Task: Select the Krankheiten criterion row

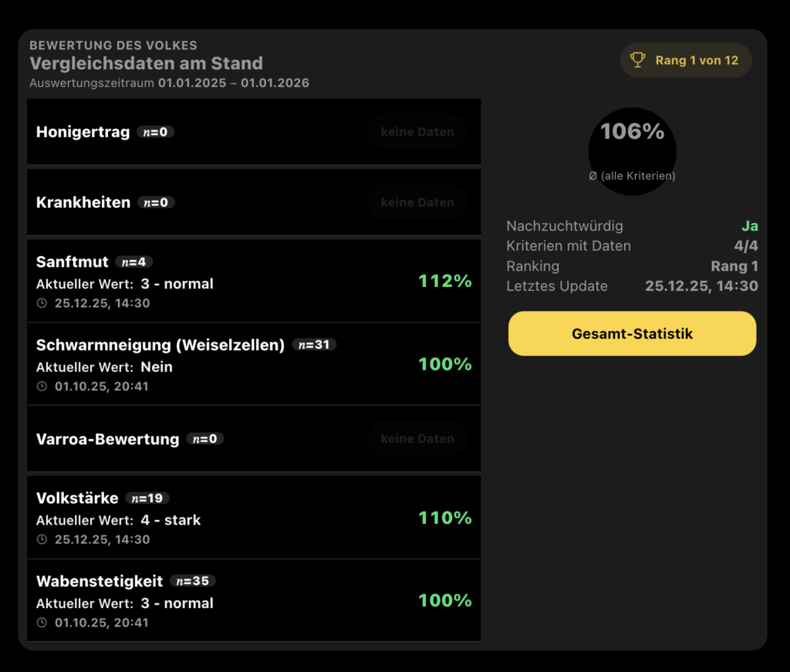Action: pyautogui.click(x=254, y=203)
